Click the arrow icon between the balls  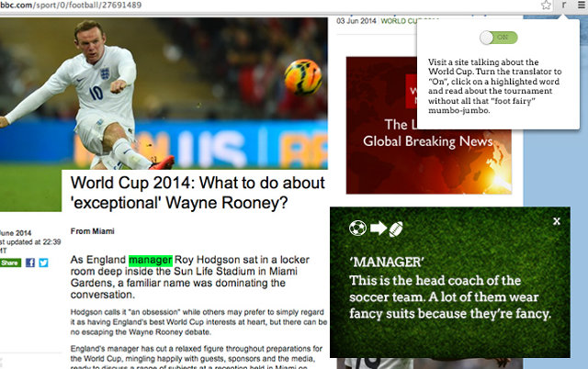pos(379,228)
